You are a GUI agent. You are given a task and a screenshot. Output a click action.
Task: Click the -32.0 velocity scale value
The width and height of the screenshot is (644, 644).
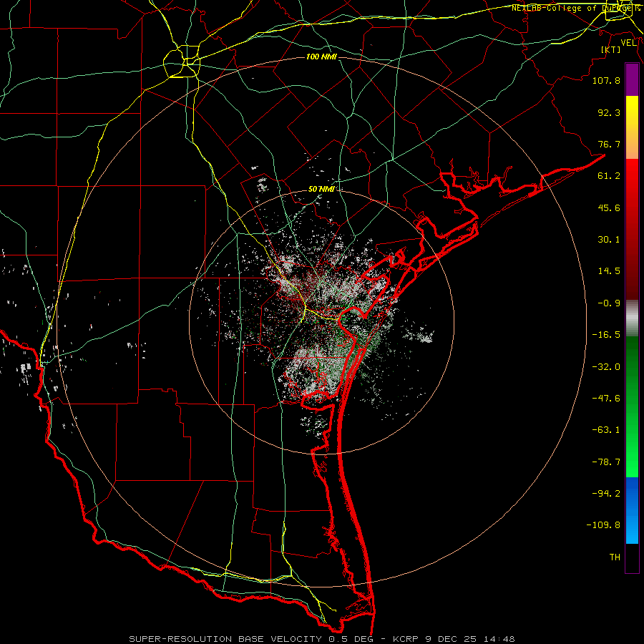[x=606, y=367]
